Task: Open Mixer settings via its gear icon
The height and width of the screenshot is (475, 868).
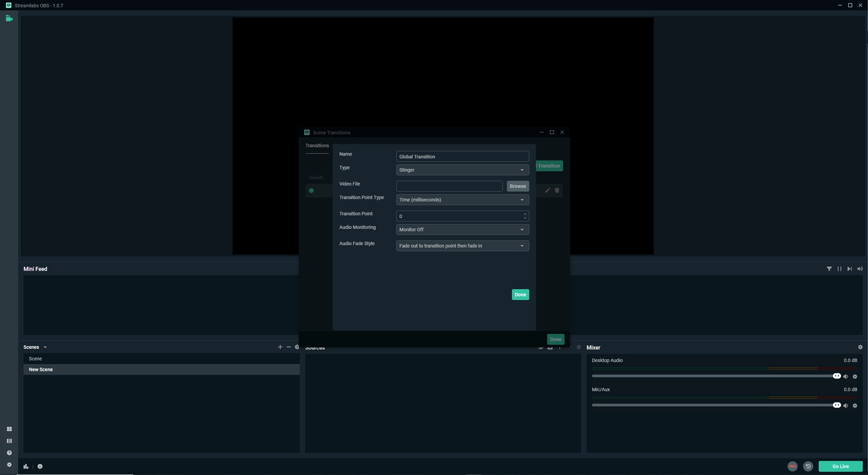Action: 860,347
